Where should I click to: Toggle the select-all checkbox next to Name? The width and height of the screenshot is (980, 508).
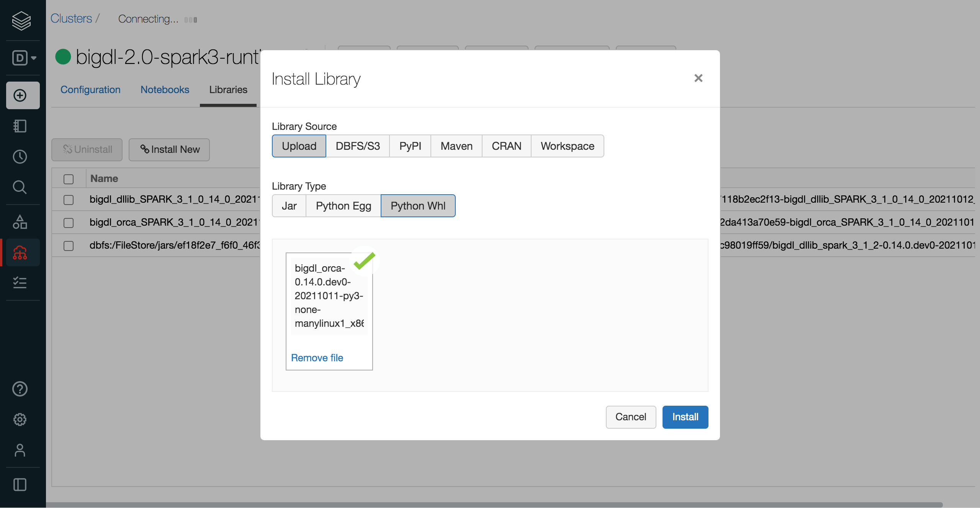[69, 179]
